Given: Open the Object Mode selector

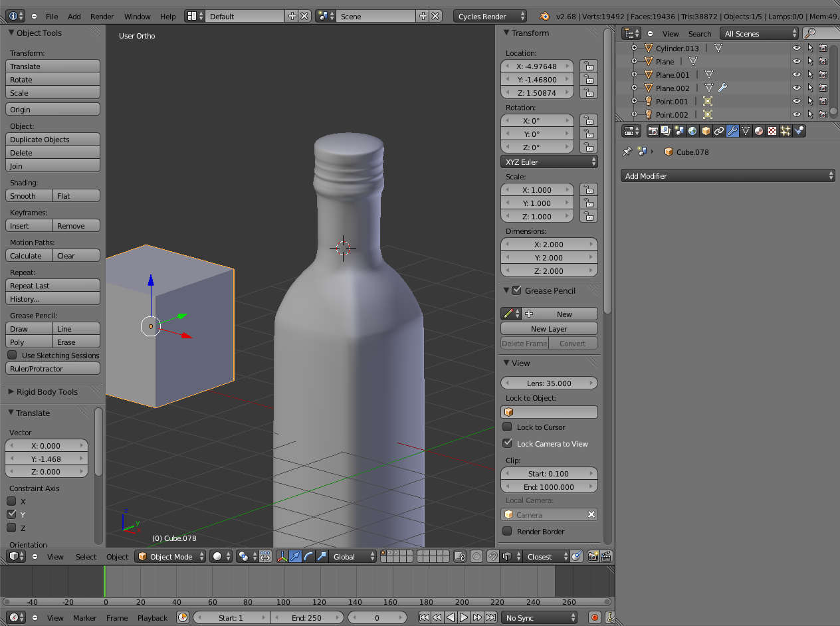Looking at the screenshot, I should point(170,557).
